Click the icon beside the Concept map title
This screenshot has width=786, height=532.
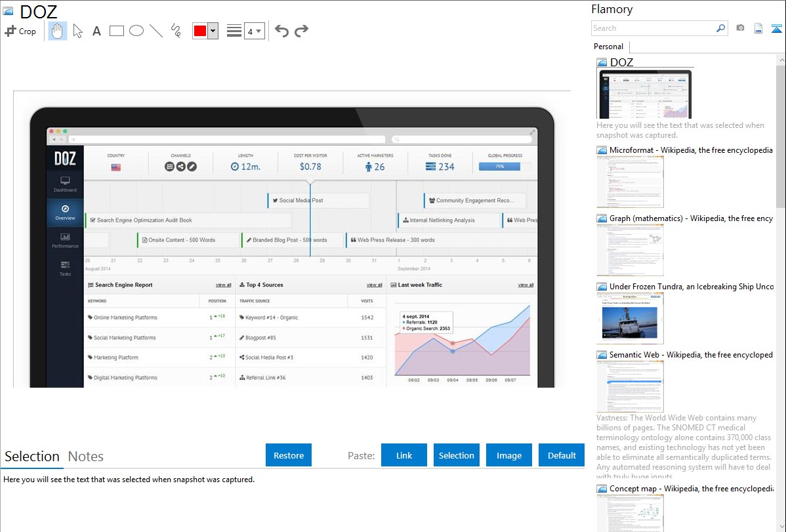click(x=602, y=489)
